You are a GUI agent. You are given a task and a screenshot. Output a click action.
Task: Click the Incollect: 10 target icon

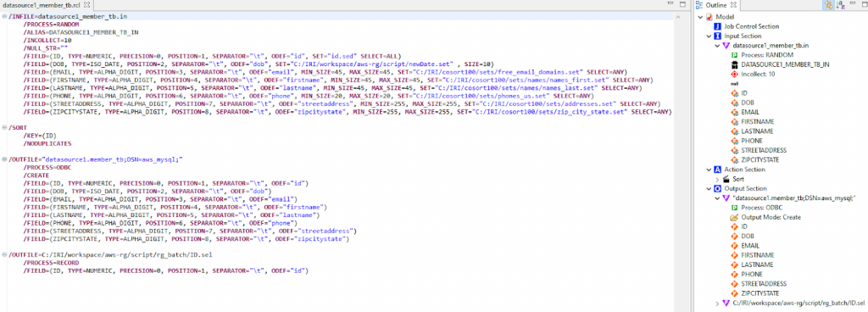pos(735,74)
